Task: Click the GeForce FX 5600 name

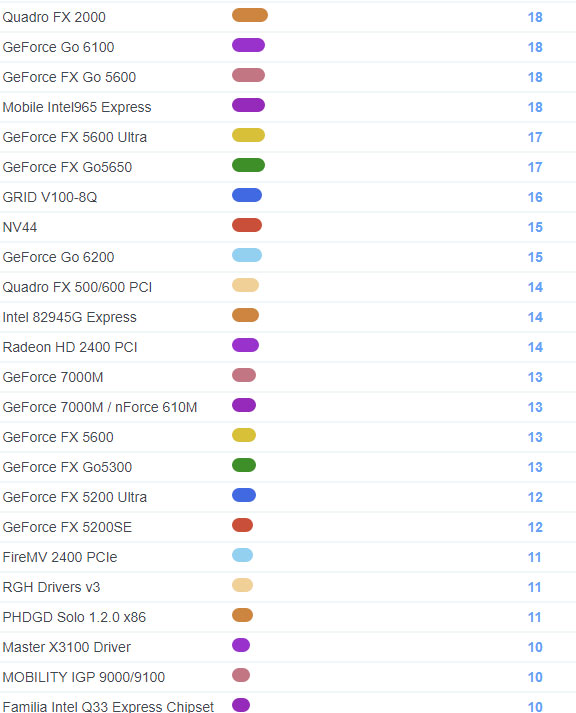Action: 58,437
